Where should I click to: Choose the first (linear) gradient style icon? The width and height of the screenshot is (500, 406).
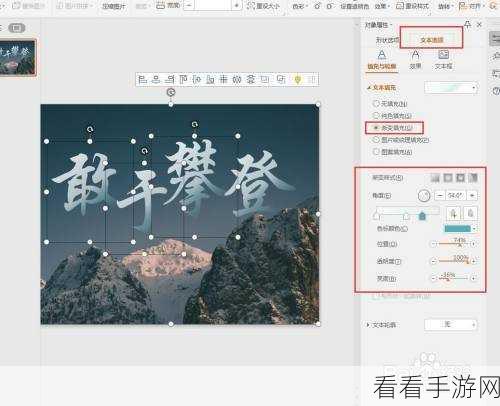pos(435,178)
